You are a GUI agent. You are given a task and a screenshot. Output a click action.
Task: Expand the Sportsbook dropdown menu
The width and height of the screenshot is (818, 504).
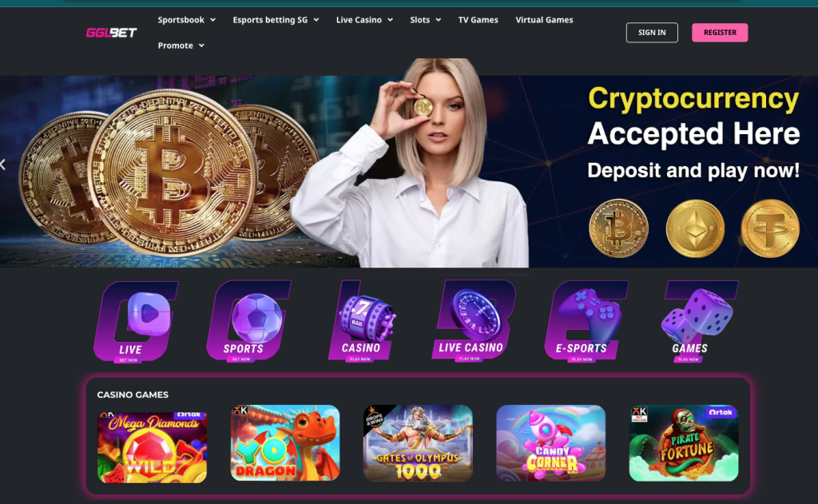coord(187,20)
